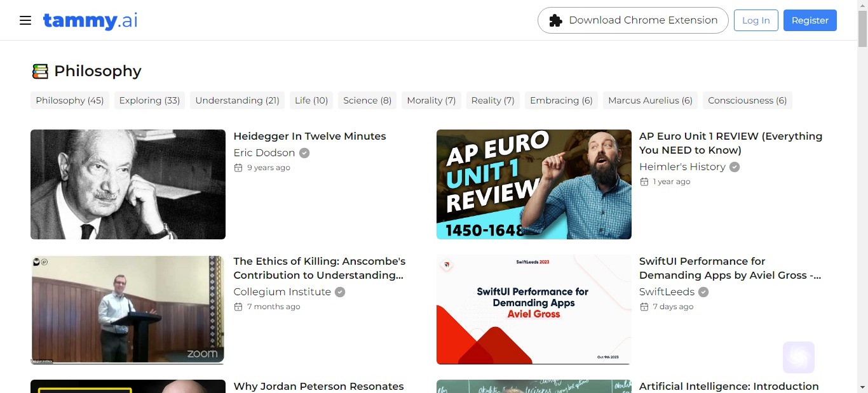868x393 pixels.
Task: Select the Exploring (33) tag
Action: (149, 100)
